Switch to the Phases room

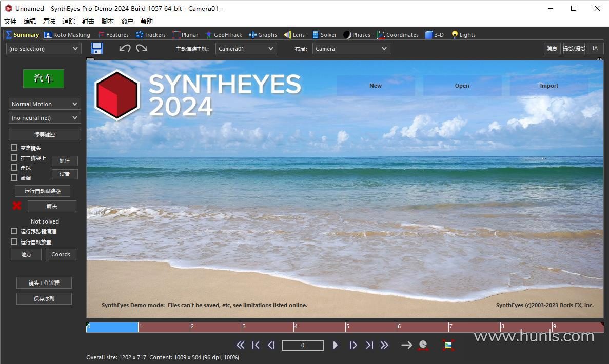click(x=357, y=35)
